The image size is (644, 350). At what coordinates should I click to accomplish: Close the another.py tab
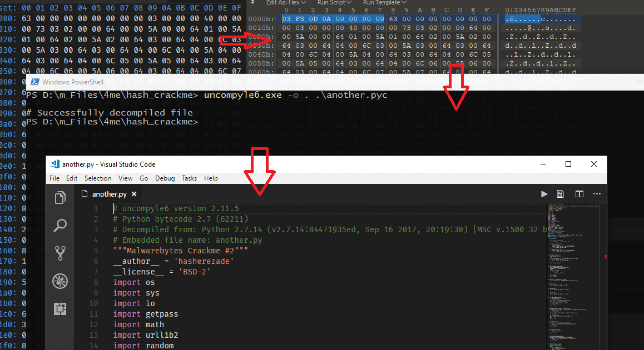134,194
